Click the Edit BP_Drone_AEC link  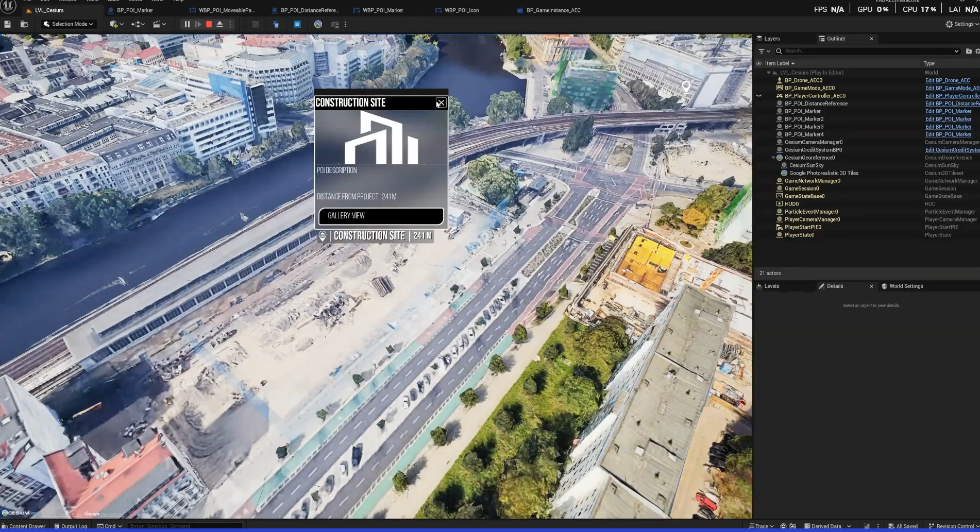(947, 80)
